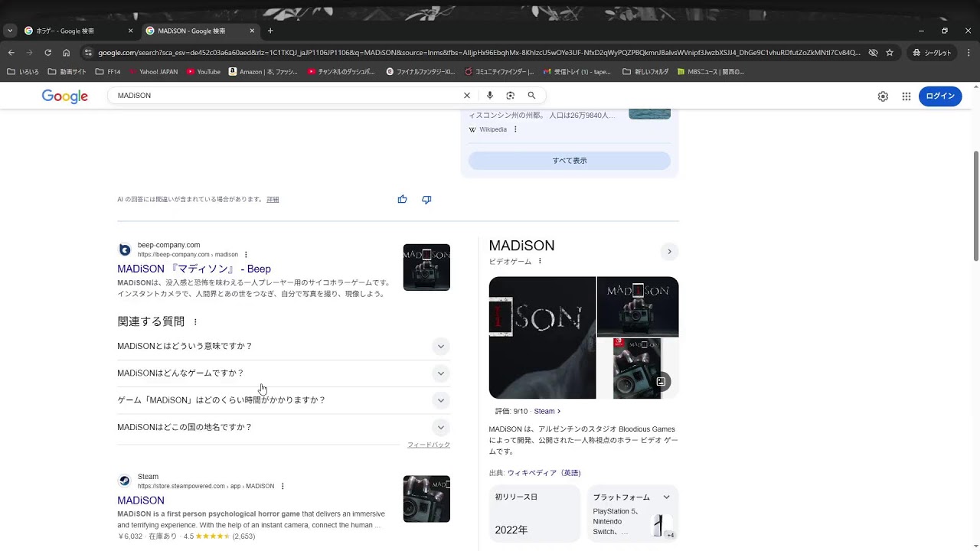This screenshot has width=980, height=551.
Task: Open the ウィキペディア（英語） source link
Action: pyautogui.click(x=544, y=473)
